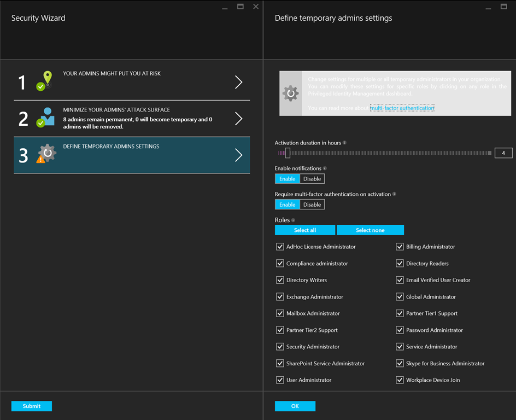Click info icon next to multi-factor authentication setting
This screenshot has width=516, height=420.
[x=394, y=194]
